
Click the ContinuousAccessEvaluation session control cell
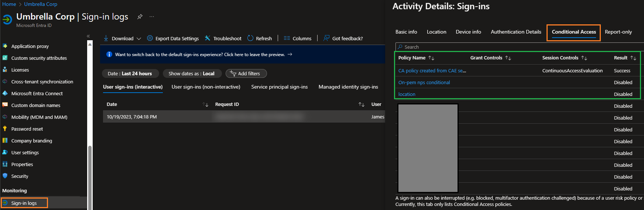tap(572, 70)
